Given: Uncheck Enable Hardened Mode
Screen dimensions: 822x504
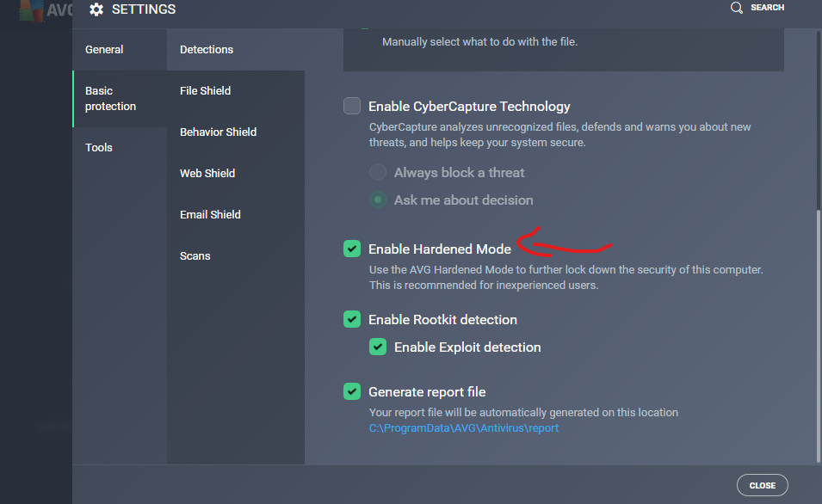Looking at the screenshot, I should pyautogui.click(x=352, y=249).
